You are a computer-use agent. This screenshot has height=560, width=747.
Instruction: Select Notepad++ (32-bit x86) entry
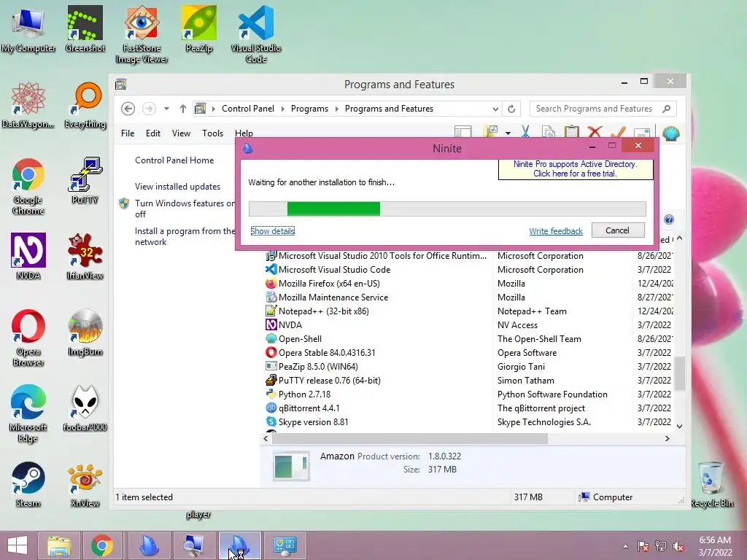[x=470, y=311]
